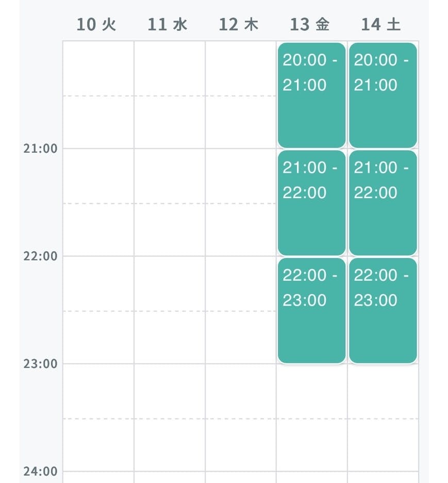
Task: Click the 24:00 time axis label
Action: pyautogui.click(x=40, y=471)
